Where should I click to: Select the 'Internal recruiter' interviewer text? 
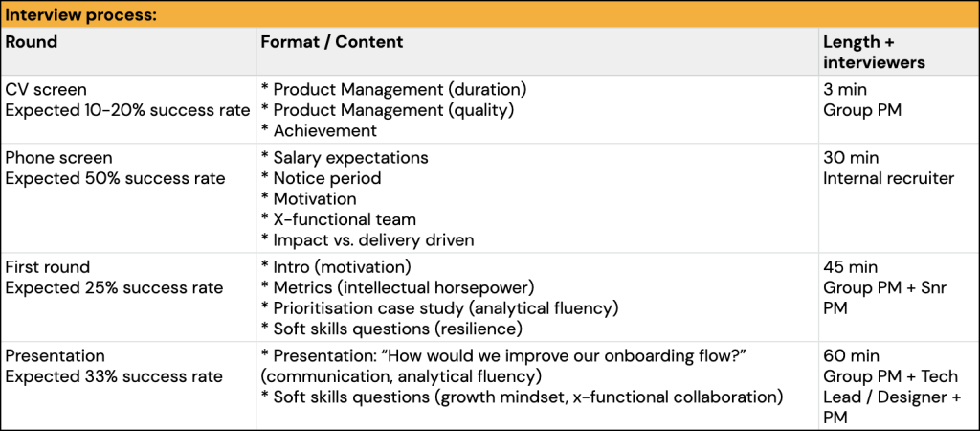889,178
